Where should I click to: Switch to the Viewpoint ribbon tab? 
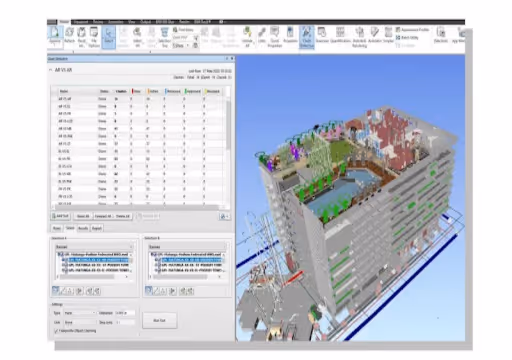coord(81,22)
